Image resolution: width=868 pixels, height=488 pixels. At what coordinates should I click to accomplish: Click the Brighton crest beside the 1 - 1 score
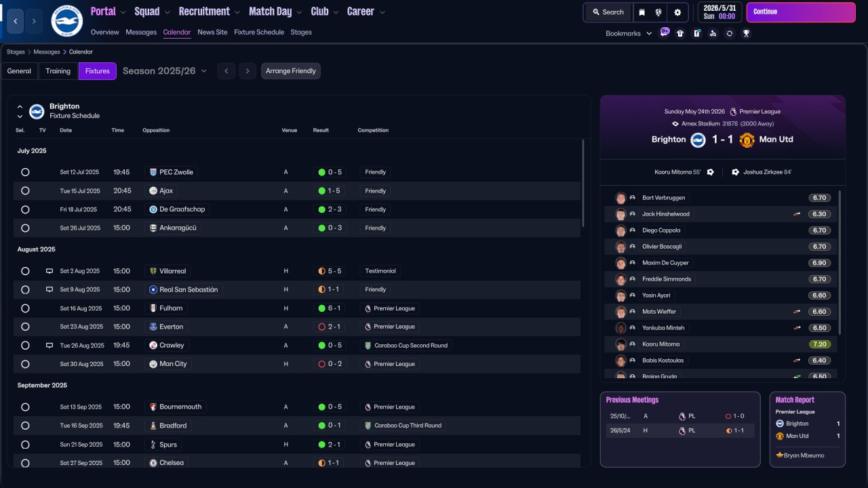[x=698, y=140]
